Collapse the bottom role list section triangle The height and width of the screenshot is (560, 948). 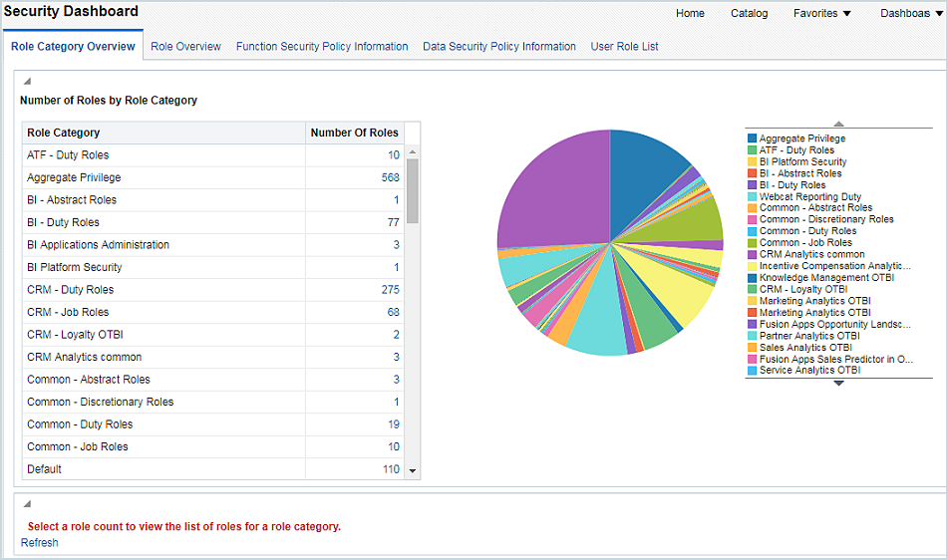click(x=27, y=504)
